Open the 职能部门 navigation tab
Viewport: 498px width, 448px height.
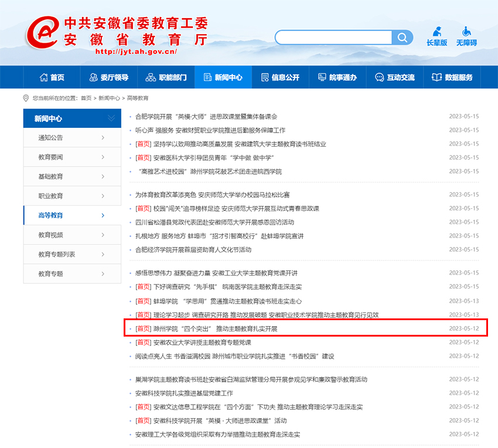point(166,77)
